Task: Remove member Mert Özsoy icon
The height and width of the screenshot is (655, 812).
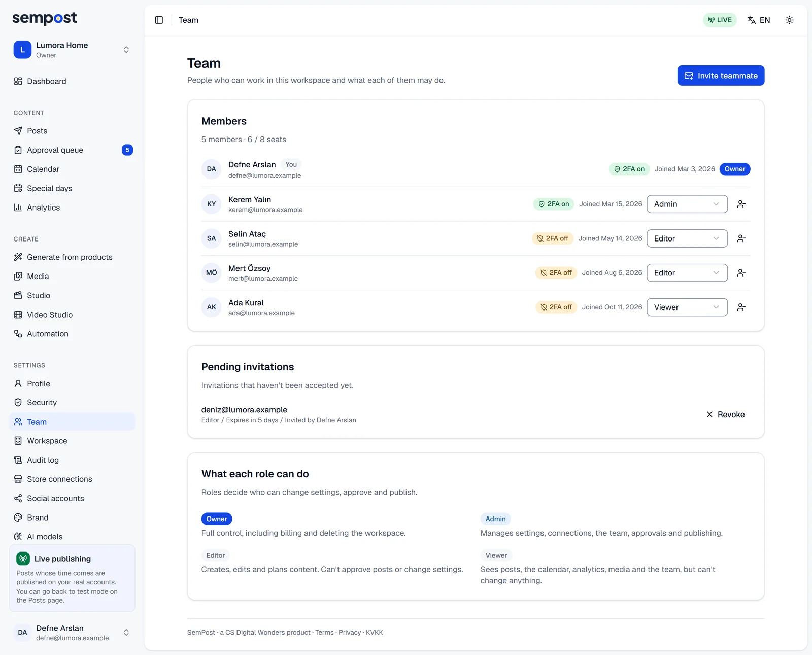Action: pyautogui.click(x=741, y=273)
